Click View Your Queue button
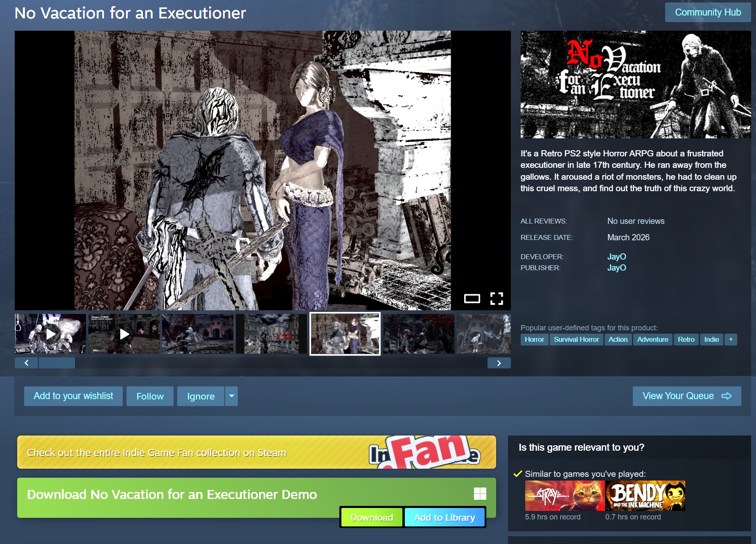 [x=687, y=396]
